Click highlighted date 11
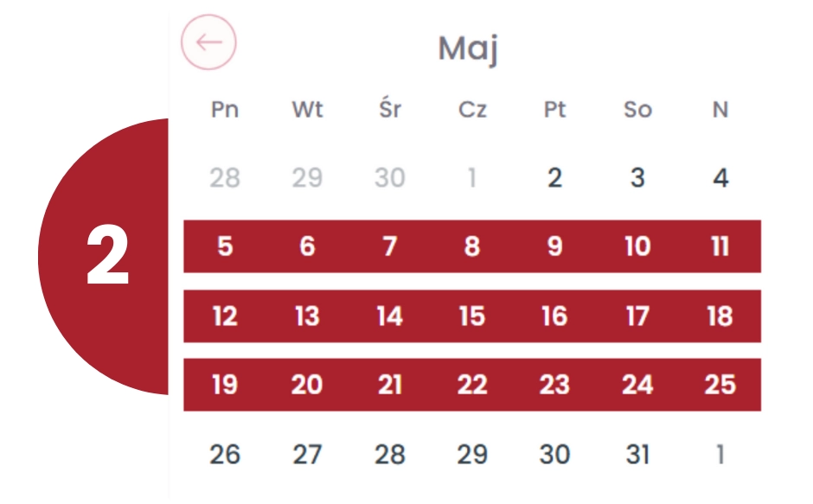The width and height of the screenshot is (813, 504). click(x=720, y=246)
